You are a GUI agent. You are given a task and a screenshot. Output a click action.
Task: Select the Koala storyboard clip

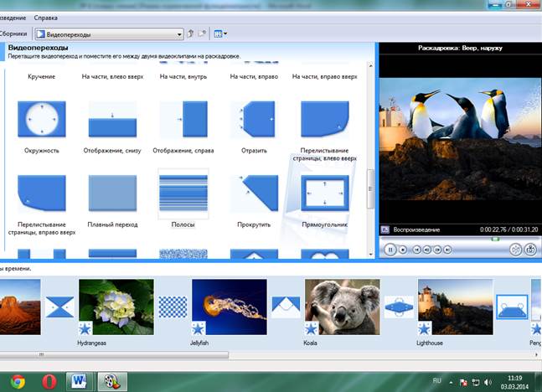click(x=343, y=307)
